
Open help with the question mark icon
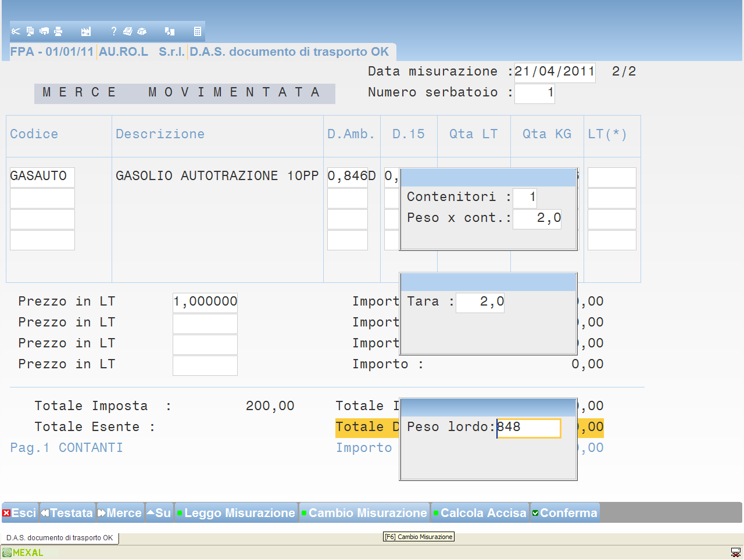tap(114, 31)
